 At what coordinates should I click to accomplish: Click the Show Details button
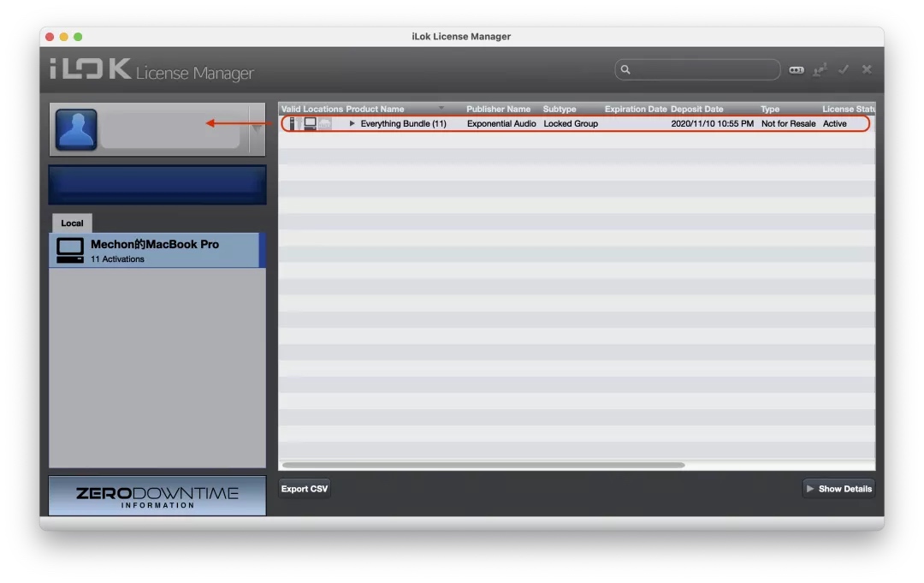point(838,489)
